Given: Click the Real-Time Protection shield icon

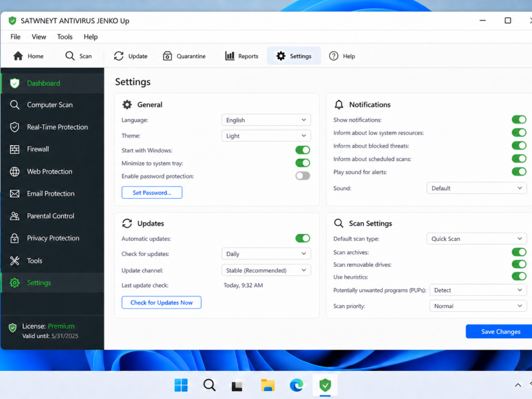Looking at the screenshot, I should point(15,127).
